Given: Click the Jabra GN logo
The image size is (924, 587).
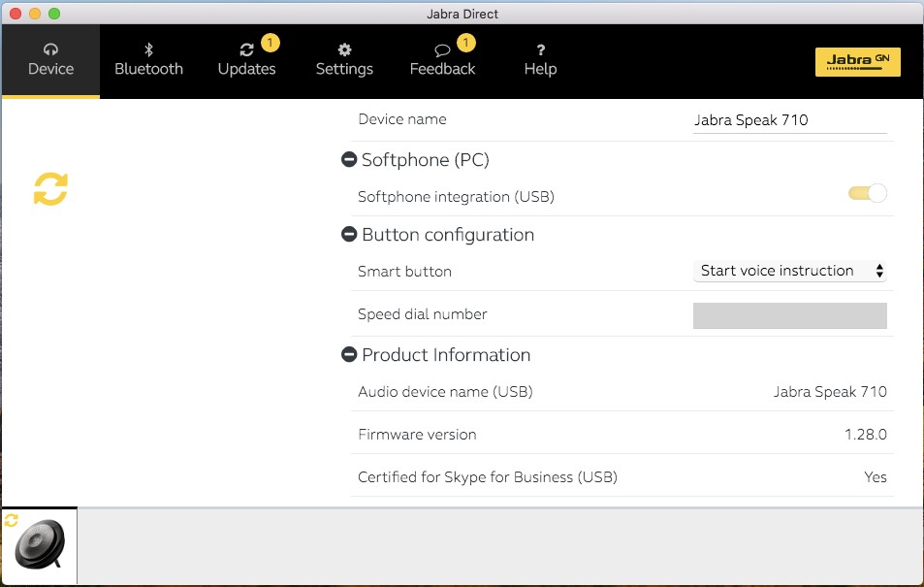Looking at the screenshot, I should pyautogui.click(x=857, y=61).
